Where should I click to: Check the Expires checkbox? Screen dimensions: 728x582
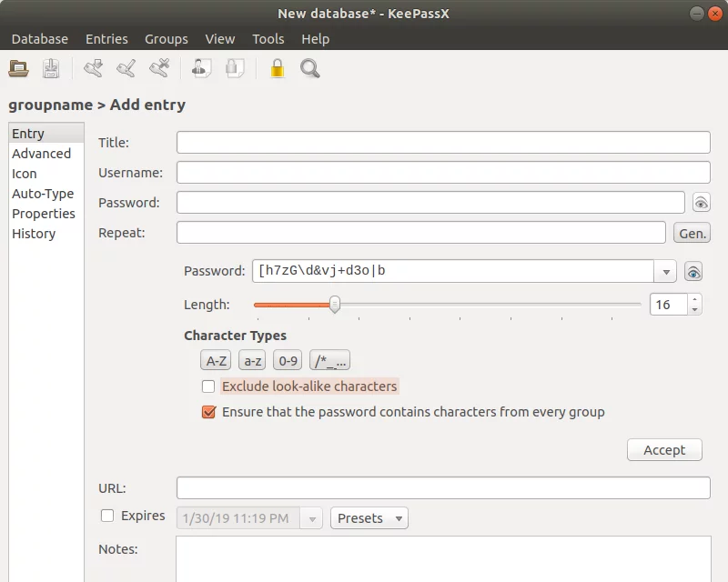(x=107, y=516)
